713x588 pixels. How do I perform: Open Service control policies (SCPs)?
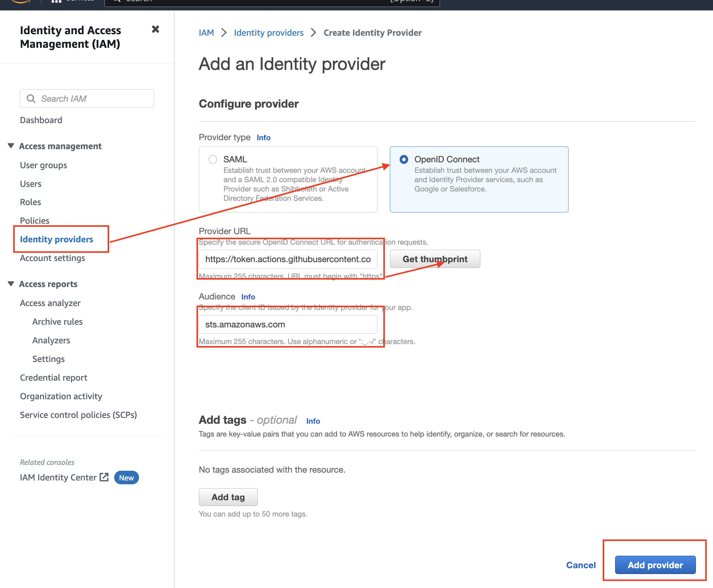(x=78, y=415)
